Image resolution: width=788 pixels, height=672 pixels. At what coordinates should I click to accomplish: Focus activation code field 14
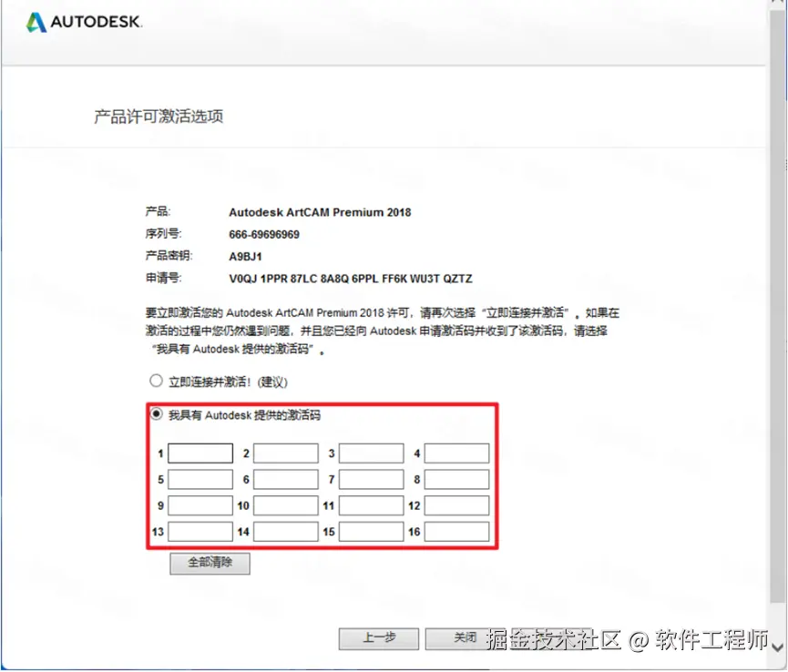tap(285, 532)
